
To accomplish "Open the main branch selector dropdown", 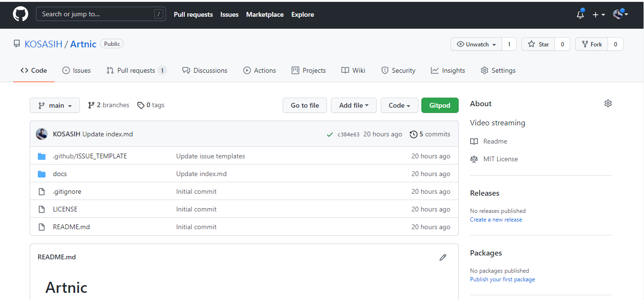I will (x=55, y=105).
